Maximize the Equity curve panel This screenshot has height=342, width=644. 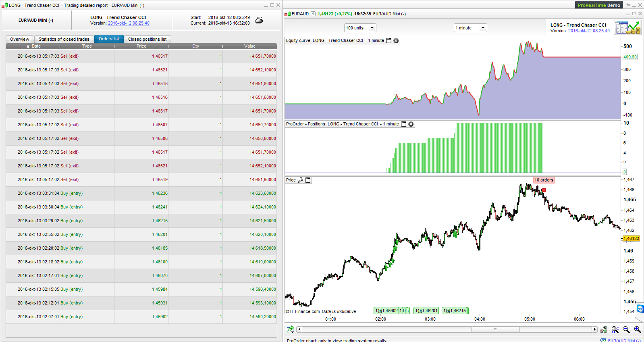click(389, 41)
